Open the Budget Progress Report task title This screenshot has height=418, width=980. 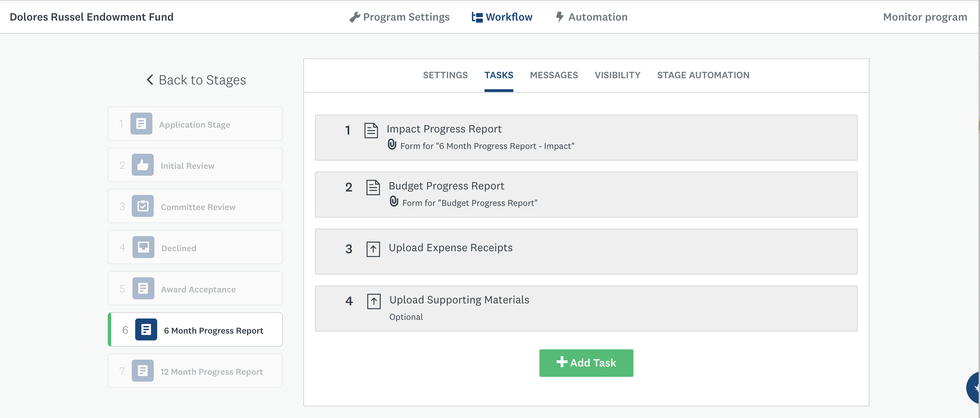(x=446, y=186)
